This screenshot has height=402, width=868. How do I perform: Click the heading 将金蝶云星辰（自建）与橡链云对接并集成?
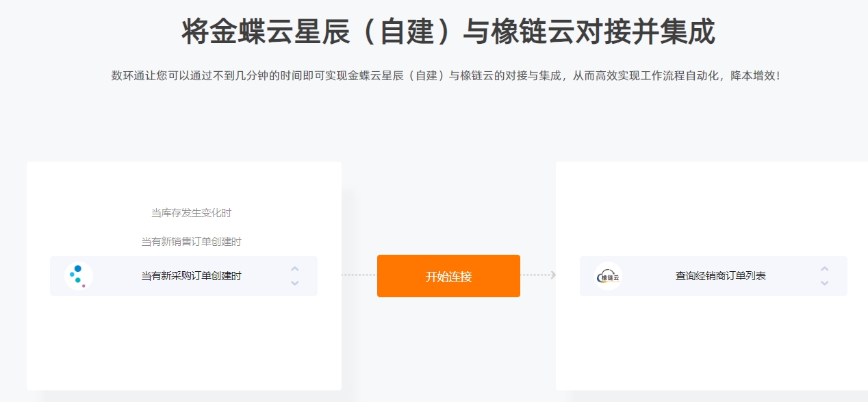pyautogui.click(x=448, y=32)
